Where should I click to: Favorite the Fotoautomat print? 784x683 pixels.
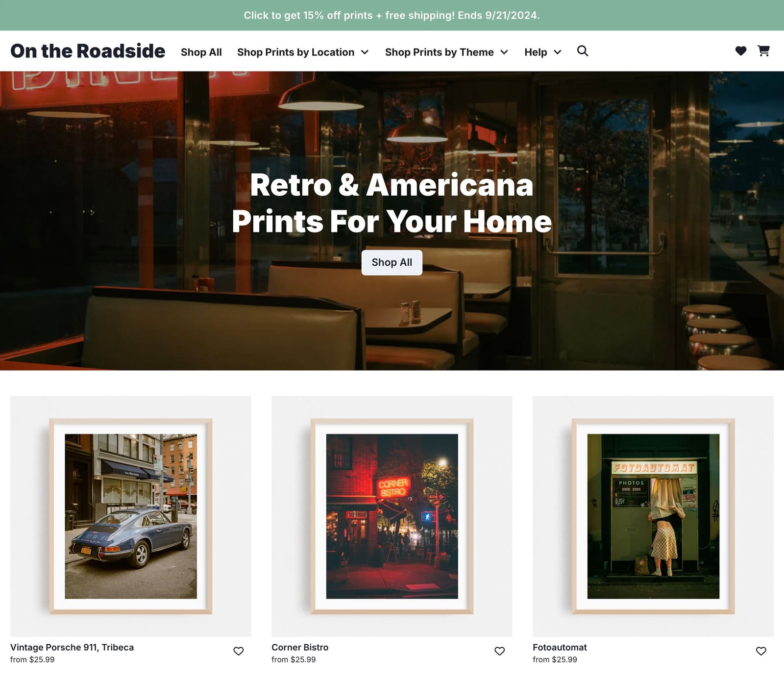(761, 651)
